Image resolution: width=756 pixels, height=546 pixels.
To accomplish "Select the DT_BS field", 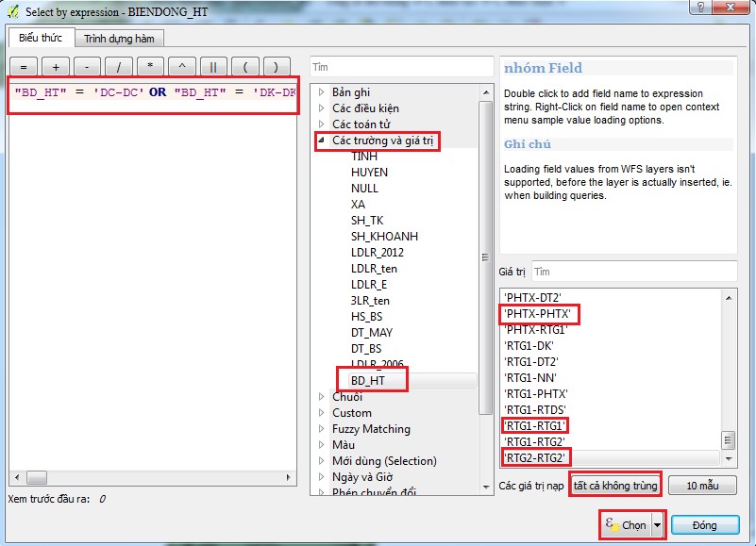I will pyautogui.click(x=366, y=348).
